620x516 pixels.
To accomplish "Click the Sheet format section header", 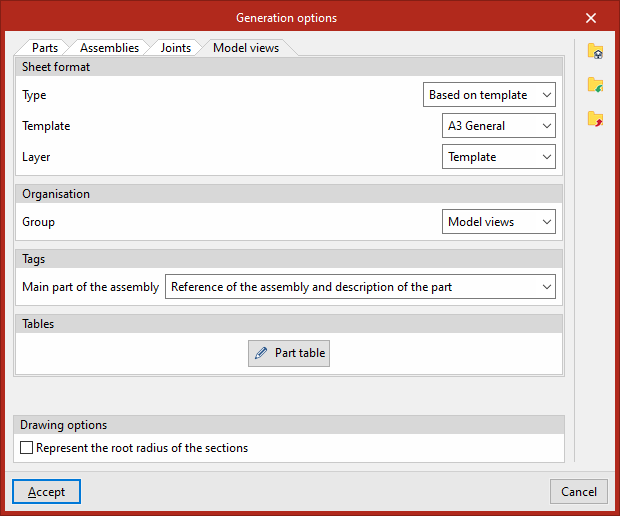I will pyautogui.click(x=289, y=67).
